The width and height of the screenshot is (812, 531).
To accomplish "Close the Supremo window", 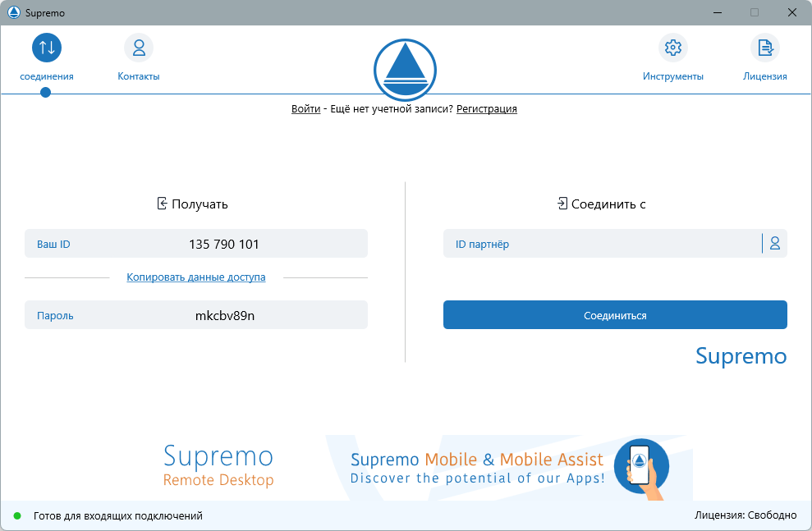I will point(791,12).
